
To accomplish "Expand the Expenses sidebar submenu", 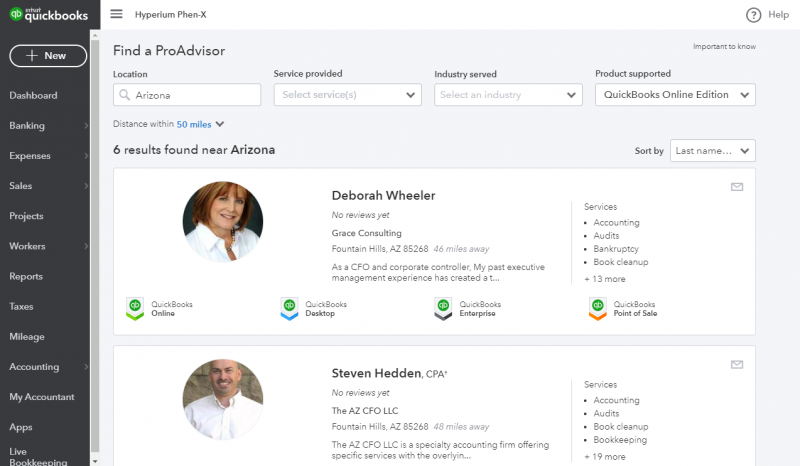I will (x=86, y=156).
